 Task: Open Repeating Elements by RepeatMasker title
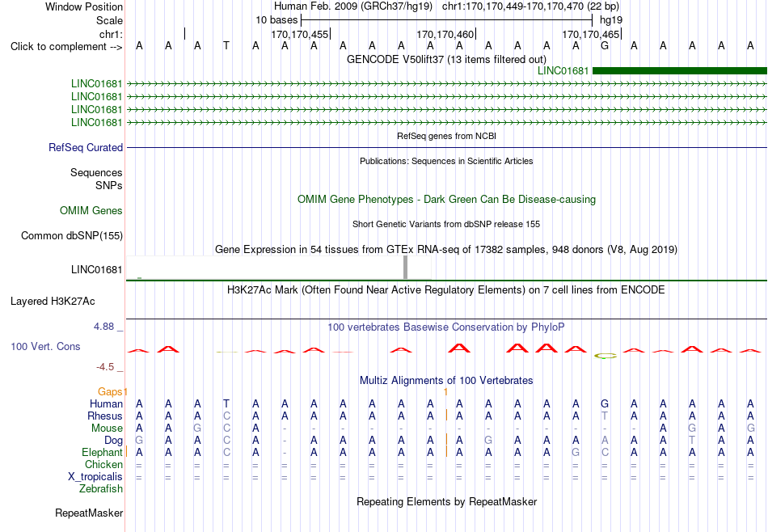(x=446, y=501)
